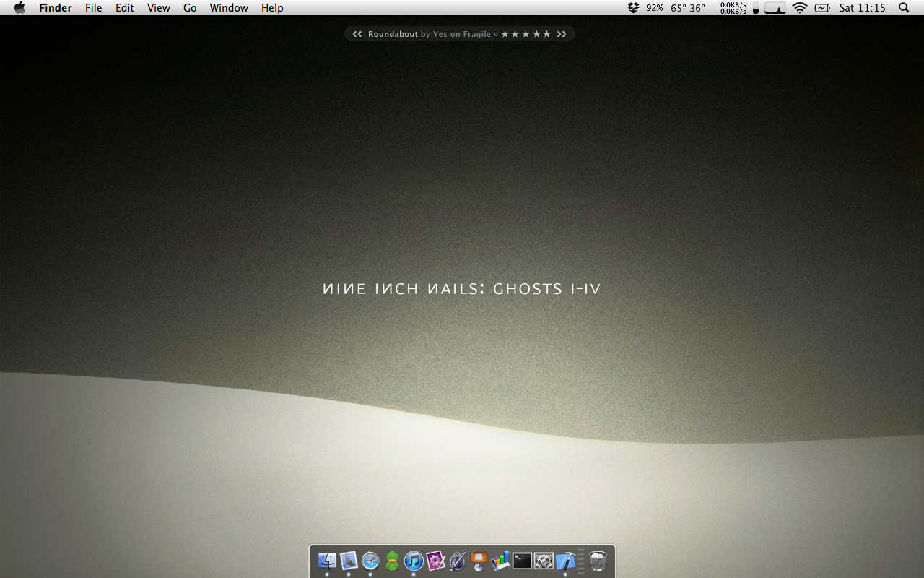Open the Window menu
This screenshot has width=924, height=578.
click(x=229, y=8)
